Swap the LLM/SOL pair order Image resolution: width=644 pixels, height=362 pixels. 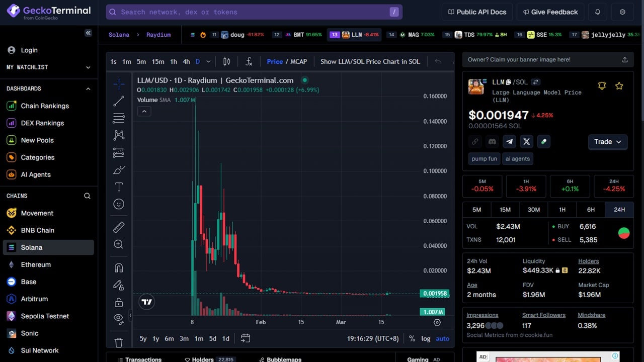(x=536, y=82)
